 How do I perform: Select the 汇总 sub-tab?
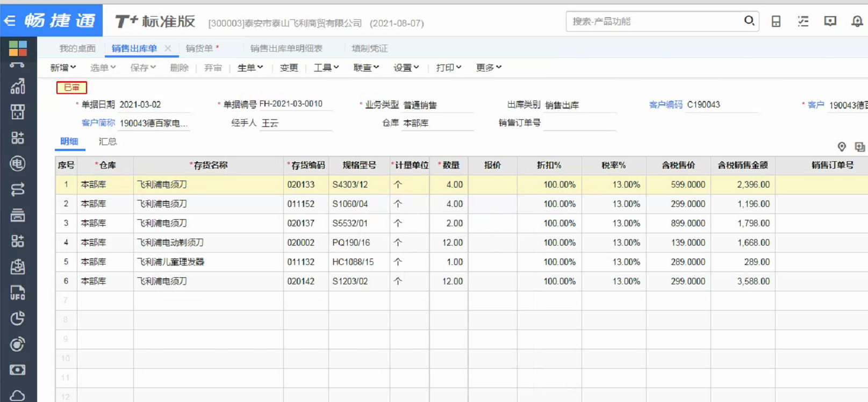click(x=107, y=141)
